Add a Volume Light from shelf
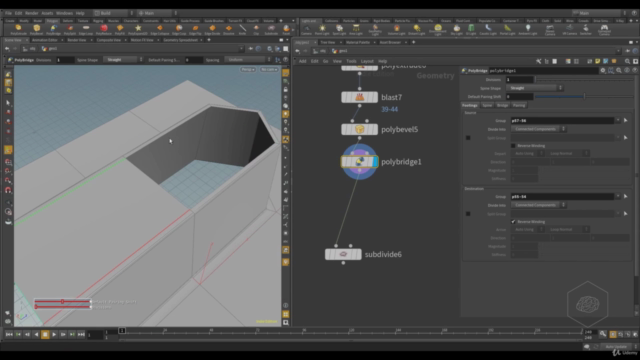Screen dimensions: 640x360 click(x=396, y=30)
